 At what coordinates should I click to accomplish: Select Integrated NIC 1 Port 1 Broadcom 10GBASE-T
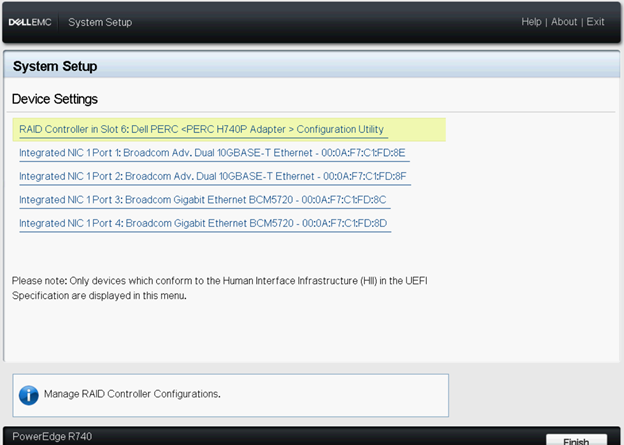pos(212,153)
